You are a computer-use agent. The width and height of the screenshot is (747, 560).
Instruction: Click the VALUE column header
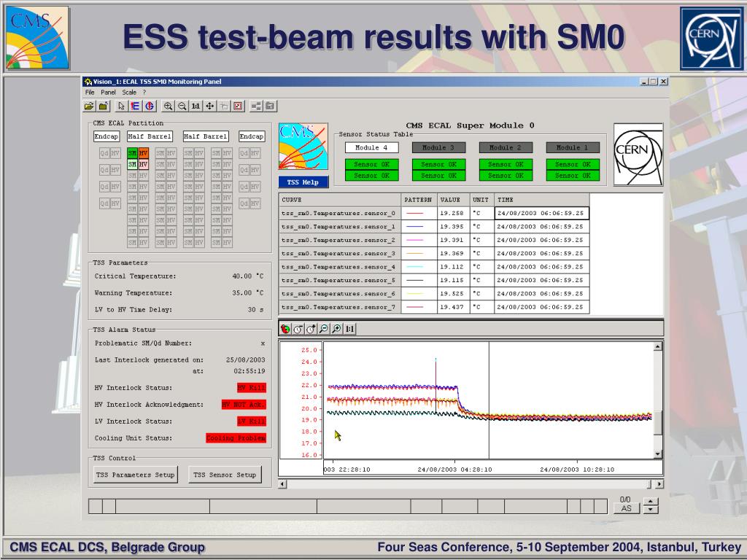[x=453, y=200]
